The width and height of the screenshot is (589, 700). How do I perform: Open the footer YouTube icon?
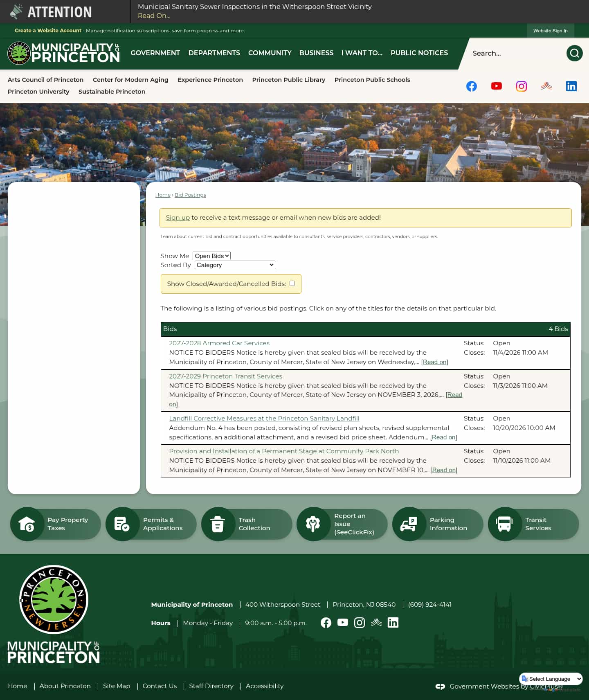(343, 623)
